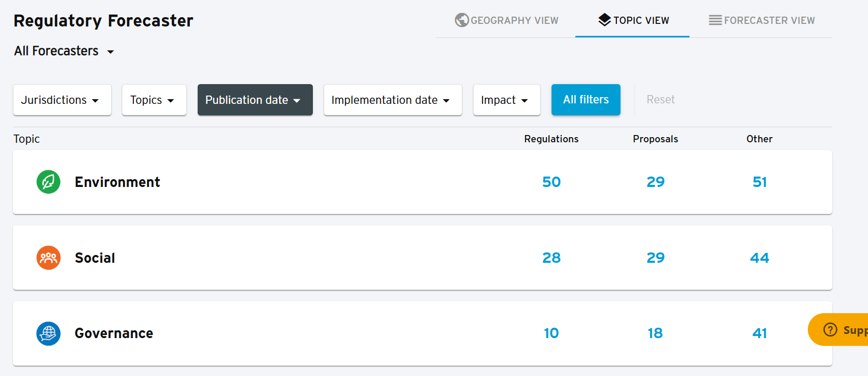Click the Topic column header
868x376 pixels.
click(26, 139)
